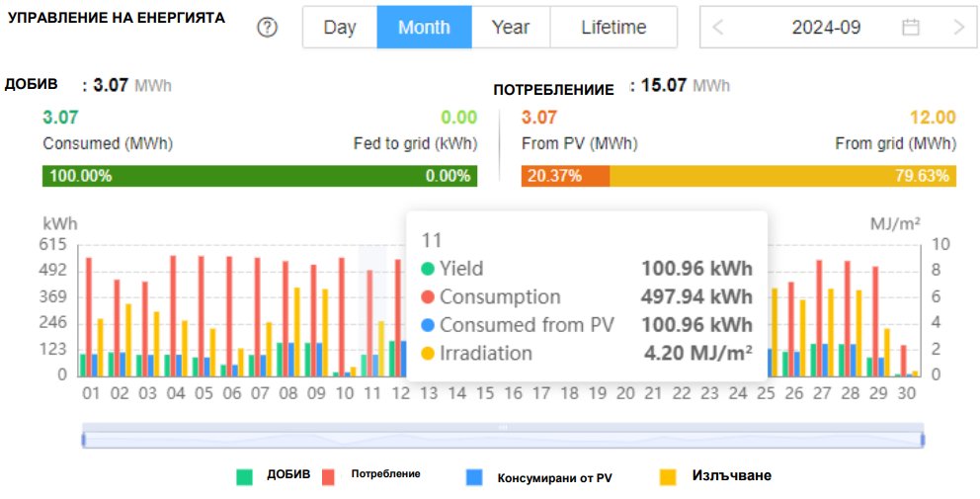
Task: Click the right handle of chart zoom slider
Action: [x=923, y=440]
